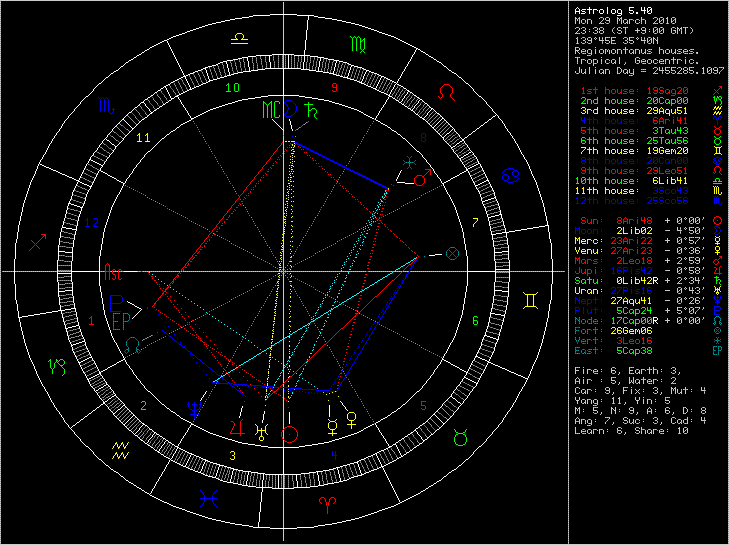Select the Saturn symbol inside the chart
Screen dimensions: 729x545
point(309,111)
